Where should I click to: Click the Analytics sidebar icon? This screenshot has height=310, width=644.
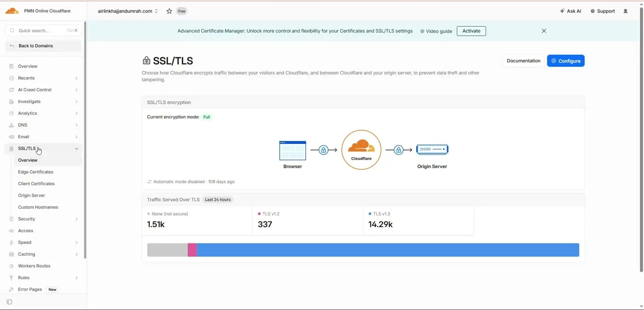(12, 113)
